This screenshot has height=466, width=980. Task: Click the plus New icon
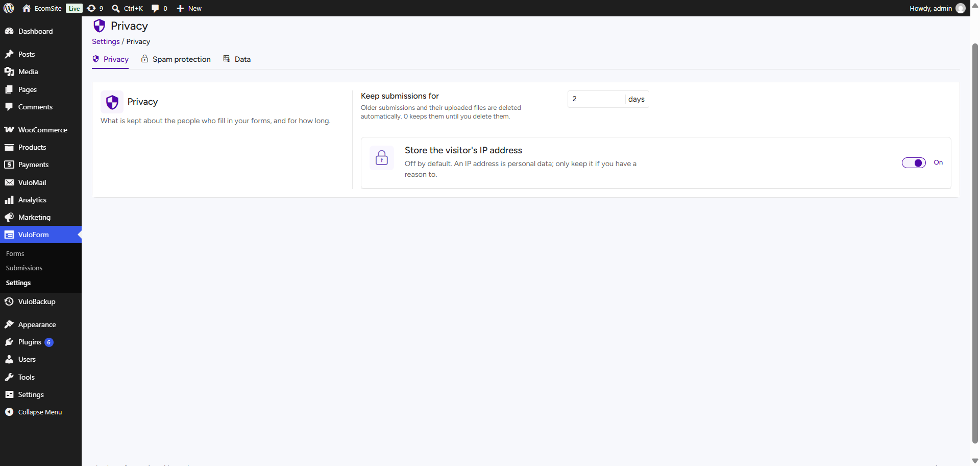180,8
